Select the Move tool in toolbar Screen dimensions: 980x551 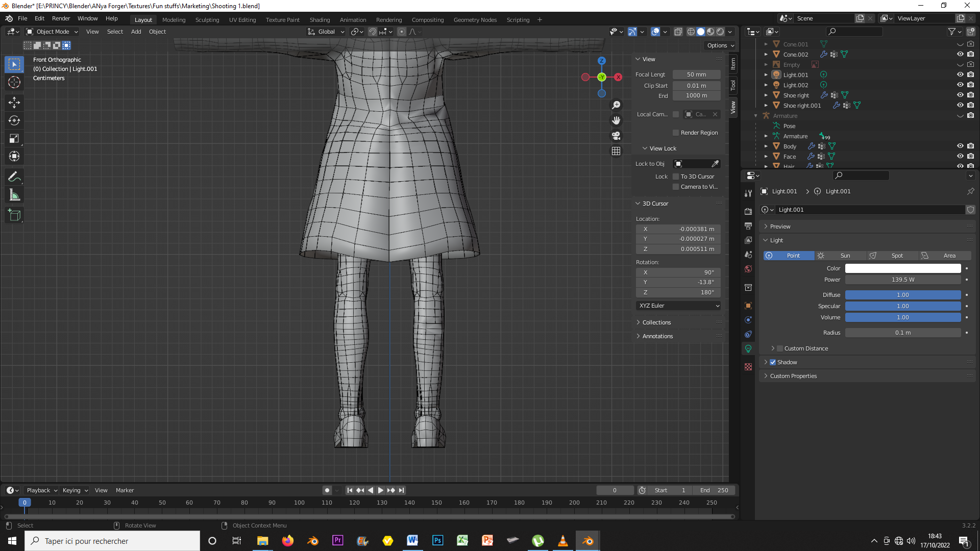pos(14,103)
